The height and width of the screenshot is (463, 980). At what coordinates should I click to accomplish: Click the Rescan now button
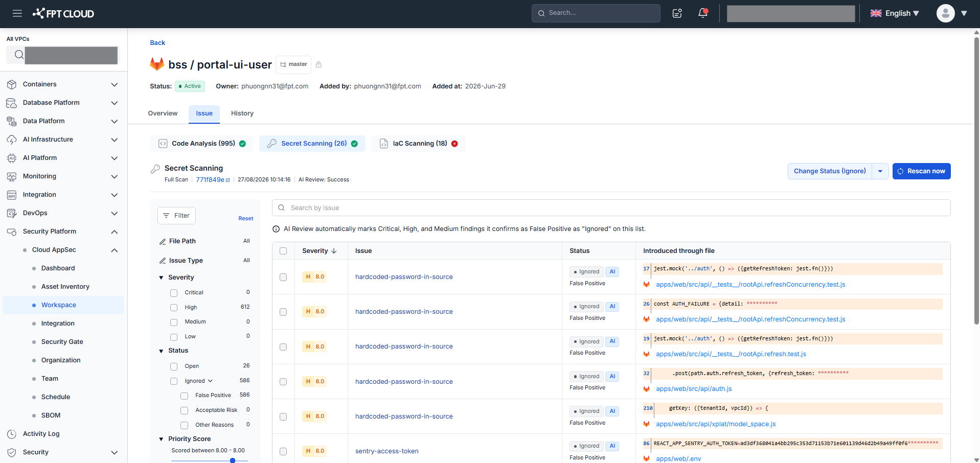921,171
